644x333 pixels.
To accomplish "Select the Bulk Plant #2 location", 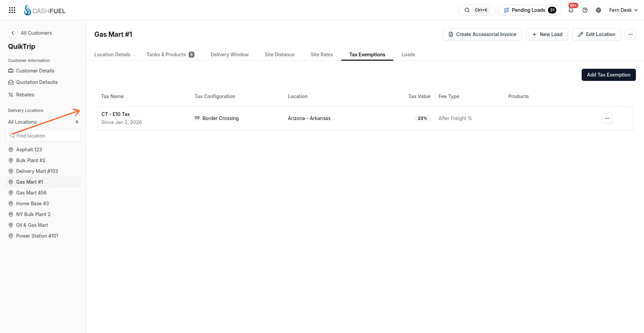I will (x=43, y=160).
